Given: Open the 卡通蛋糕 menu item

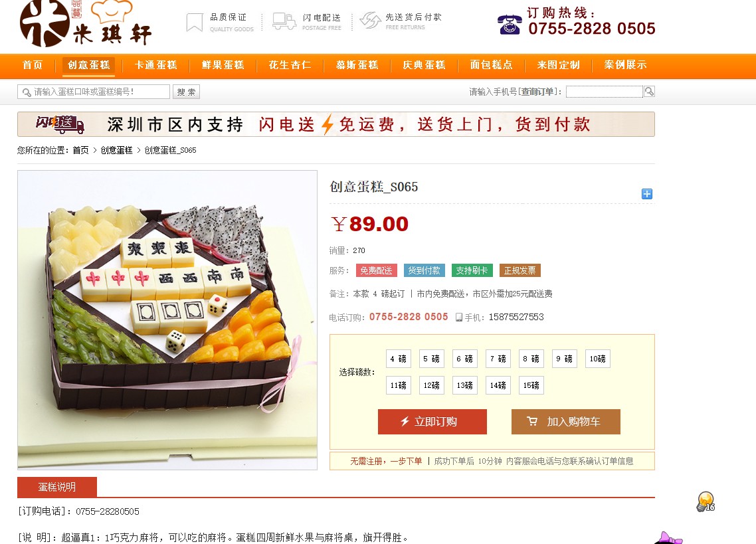Looking at the screenshot, I should [x=155, y=65].
